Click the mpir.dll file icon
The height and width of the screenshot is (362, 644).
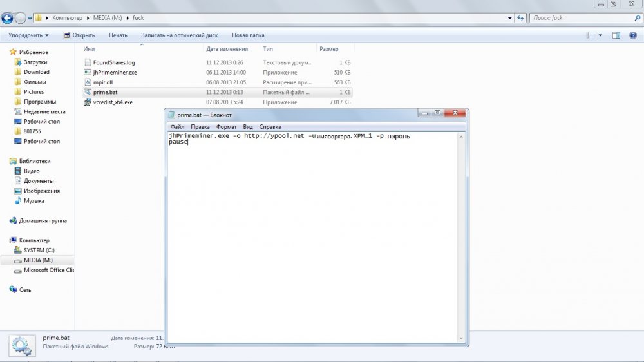click(88, 82)
